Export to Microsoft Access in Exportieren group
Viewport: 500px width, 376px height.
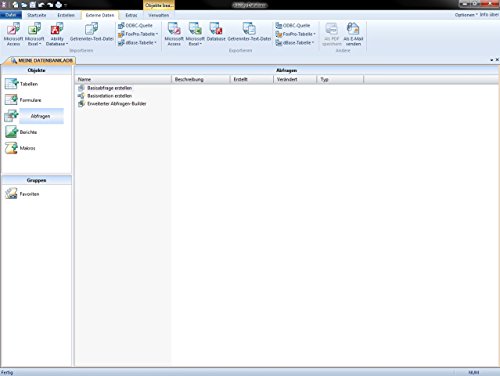(174, 34)
